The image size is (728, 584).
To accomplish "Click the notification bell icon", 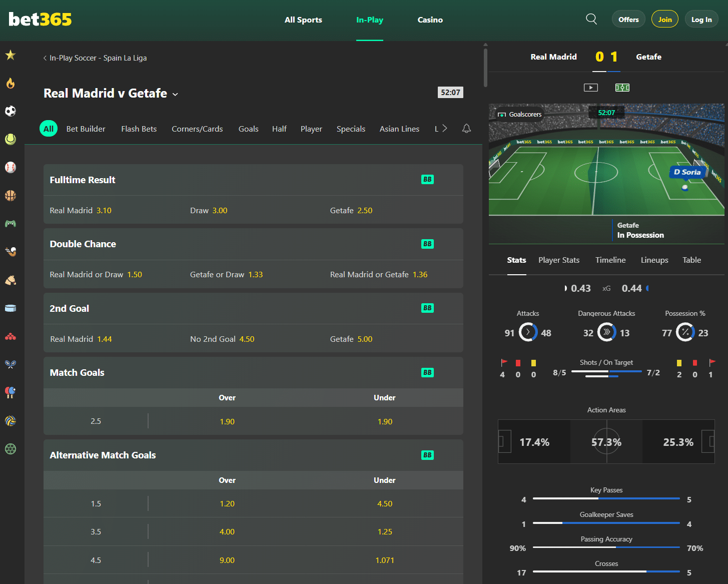I will [x=466, y=129].
